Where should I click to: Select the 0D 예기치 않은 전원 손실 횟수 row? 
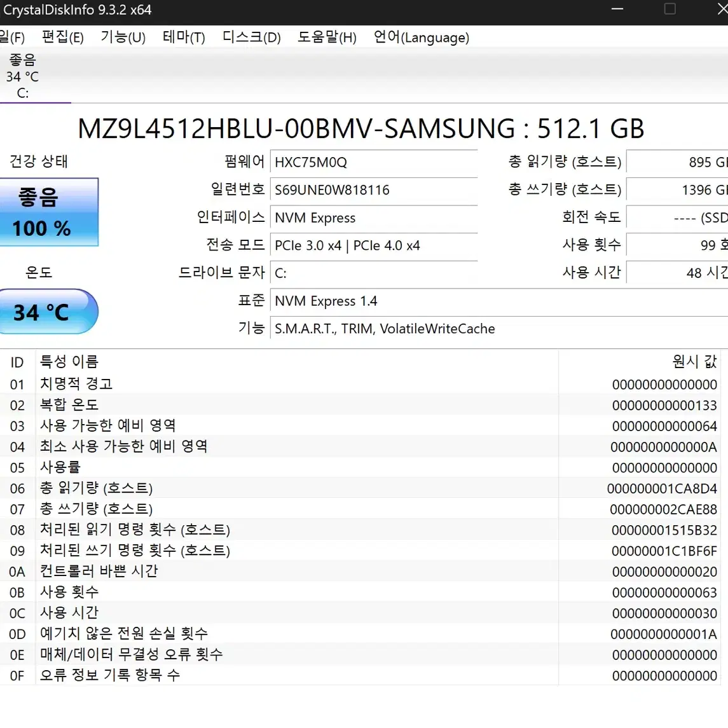361,634
